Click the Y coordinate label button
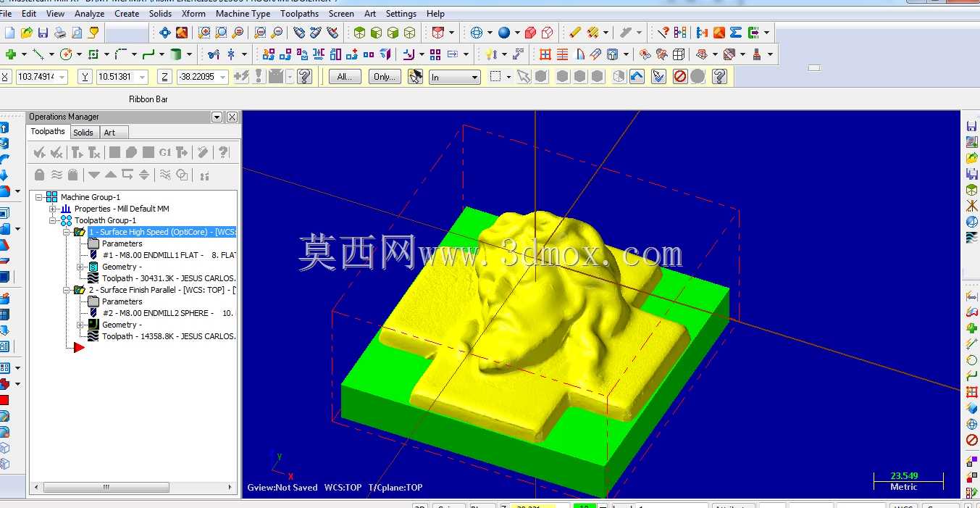Screen dimensions: 980x508 click(85, 77)
